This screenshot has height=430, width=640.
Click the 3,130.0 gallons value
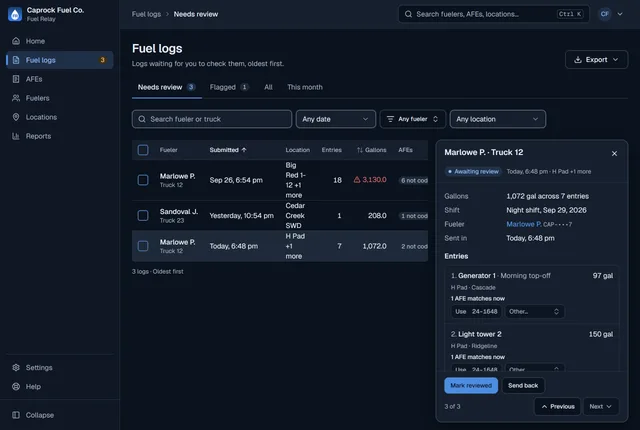pos(374,180)
